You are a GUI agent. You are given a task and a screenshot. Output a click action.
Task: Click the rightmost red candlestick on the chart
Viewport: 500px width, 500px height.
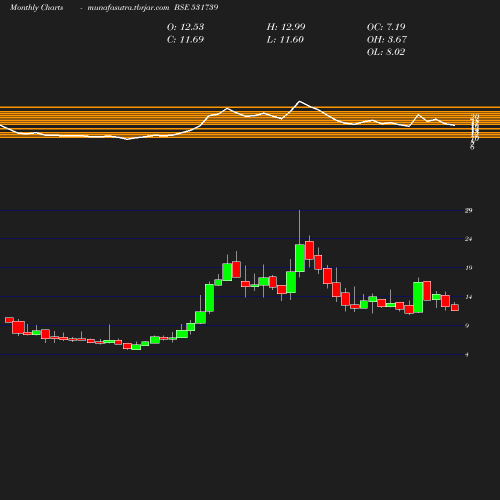pos(455,307)
